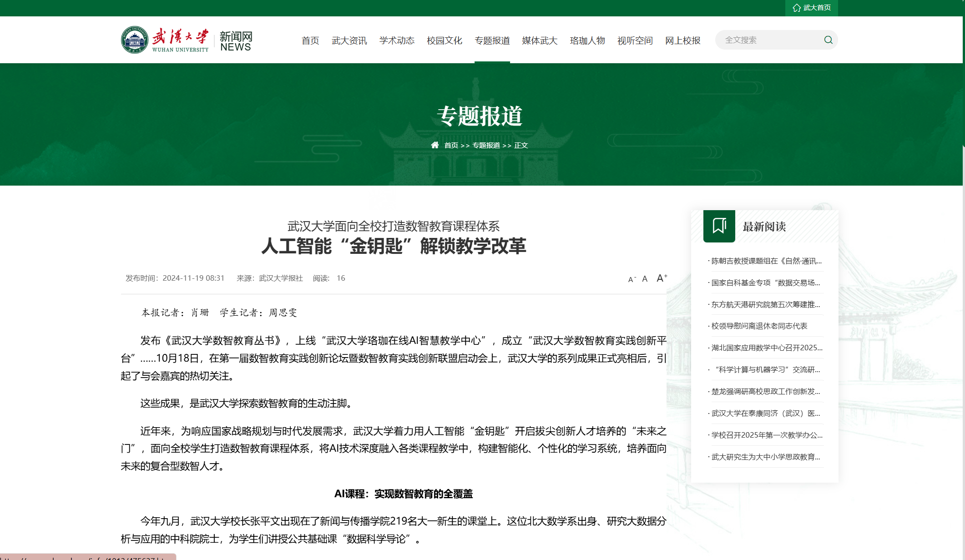Click 首页 in the breadcrumb
The width and height of the screenshot is (965, 560).
point(451,145)
